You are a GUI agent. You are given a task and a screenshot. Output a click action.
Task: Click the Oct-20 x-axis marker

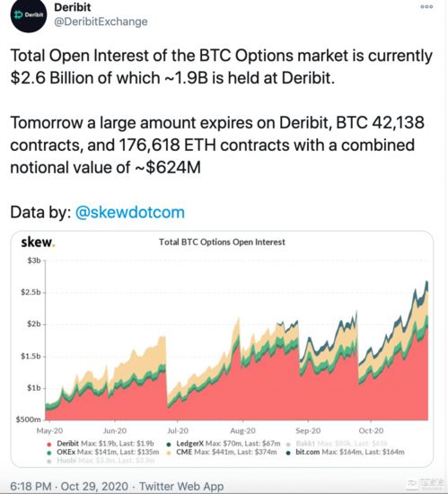[x=371, y=430]
